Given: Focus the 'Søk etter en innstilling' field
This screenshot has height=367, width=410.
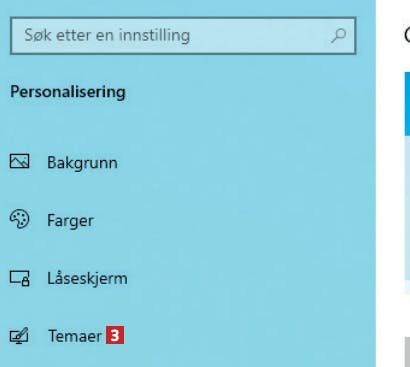Looking at the screenshot, I should 183,36.
